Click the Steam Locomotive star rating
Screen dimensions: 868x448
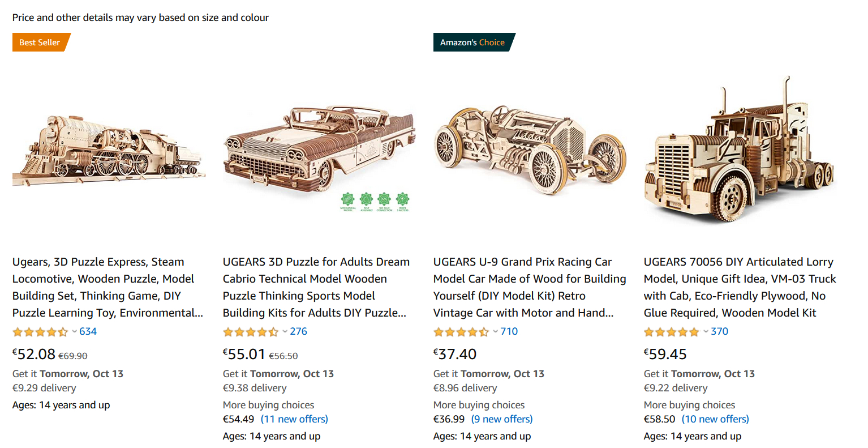(x=40, y=332)
